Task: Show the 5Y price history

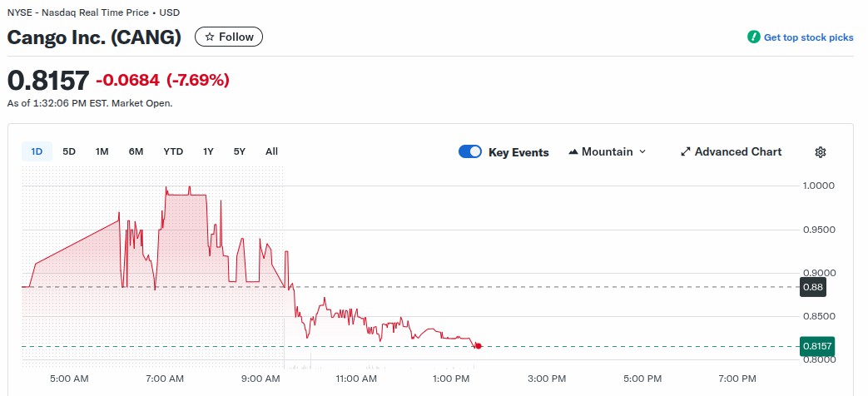Action: pos(240,151)
